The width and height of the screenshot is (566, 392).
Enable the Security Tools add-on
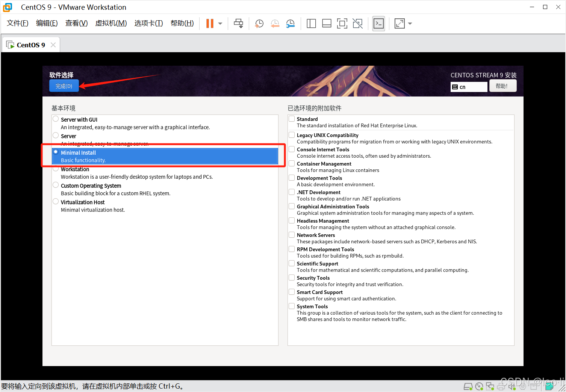point(292,277)
